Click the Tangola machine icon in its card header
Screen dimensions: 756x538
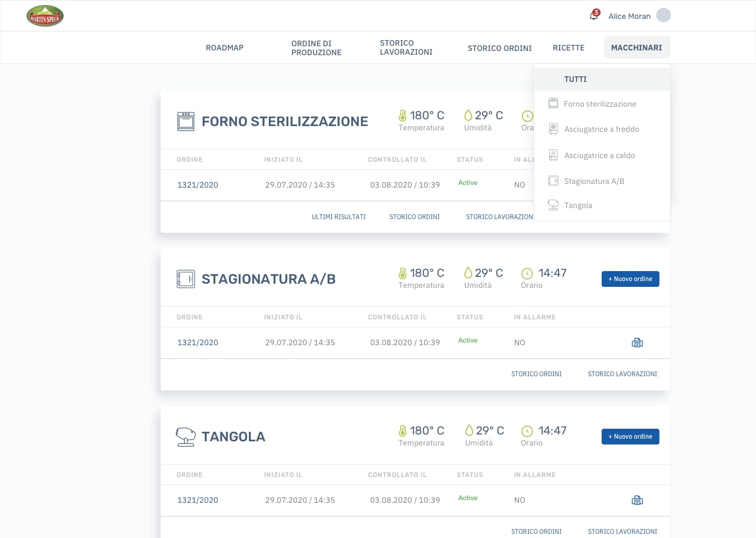(185, 437)
